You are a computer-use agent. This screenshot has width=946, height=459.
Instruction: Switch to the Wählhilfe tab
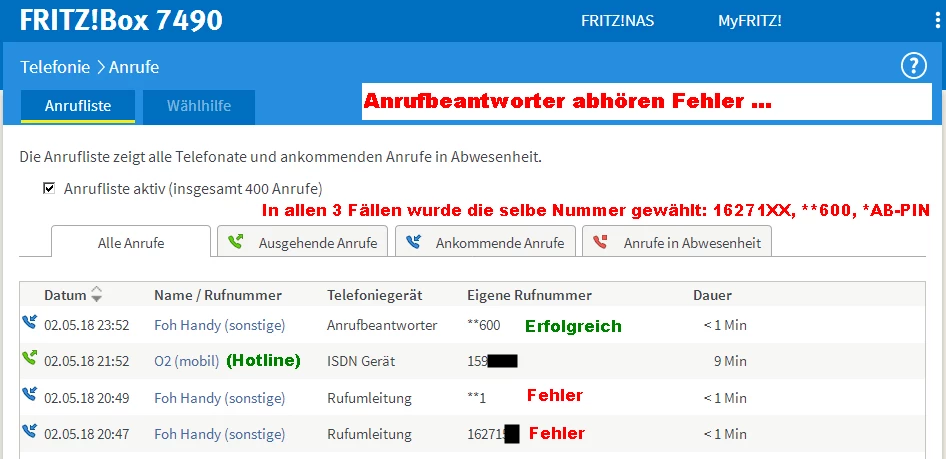coord(199,106)
